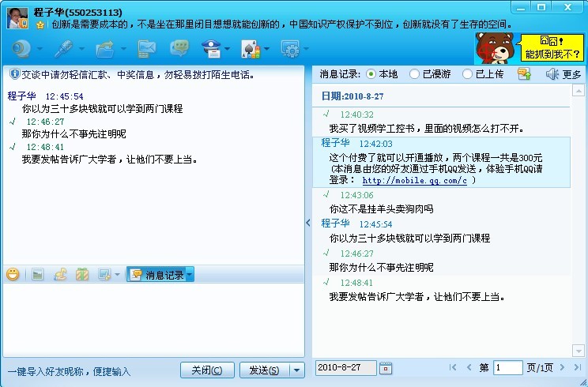
Task: Start a voice call with the microphone icon
Action: click(x=63, y=49)
